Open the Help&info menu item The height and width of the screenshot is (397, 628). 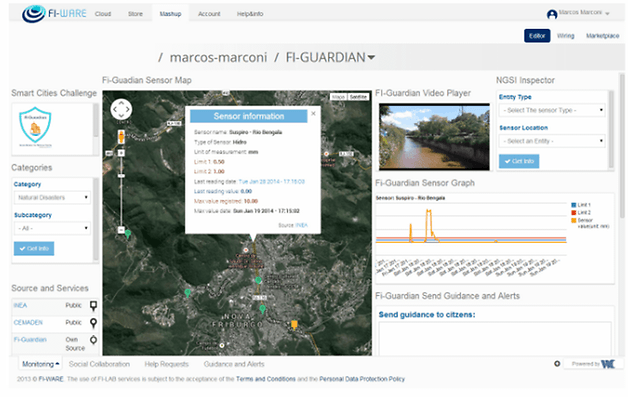(x=250, y=14)
